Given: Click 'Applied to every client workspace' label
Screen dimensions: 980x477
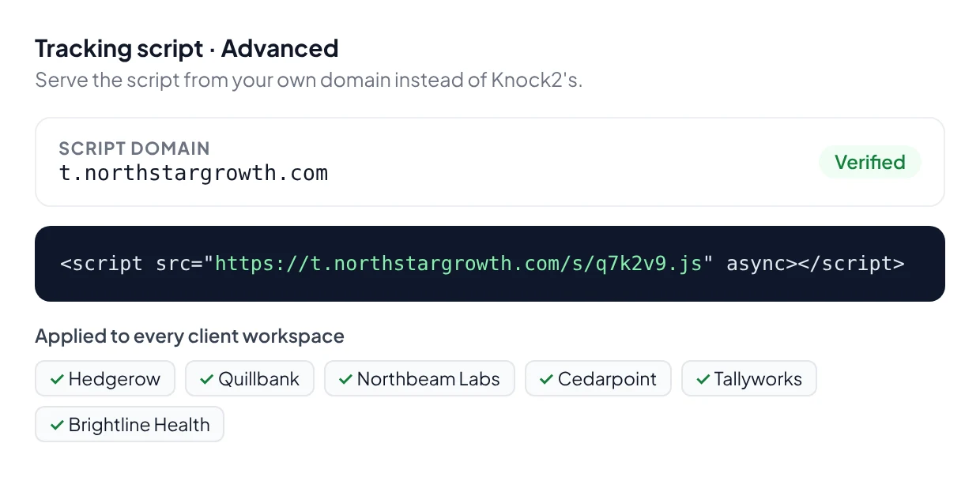Looking at the screenshot, I should click(190, 336).
